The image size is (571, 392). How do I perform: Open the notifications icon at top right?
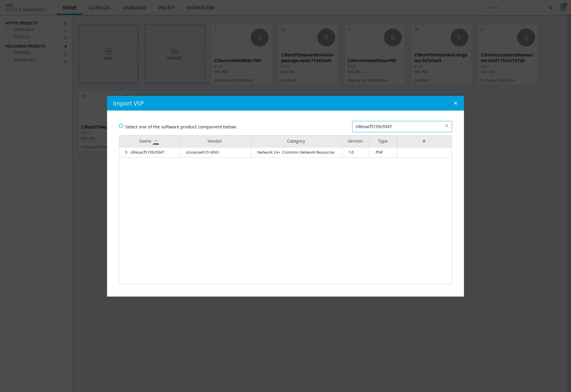click(563, 7)
